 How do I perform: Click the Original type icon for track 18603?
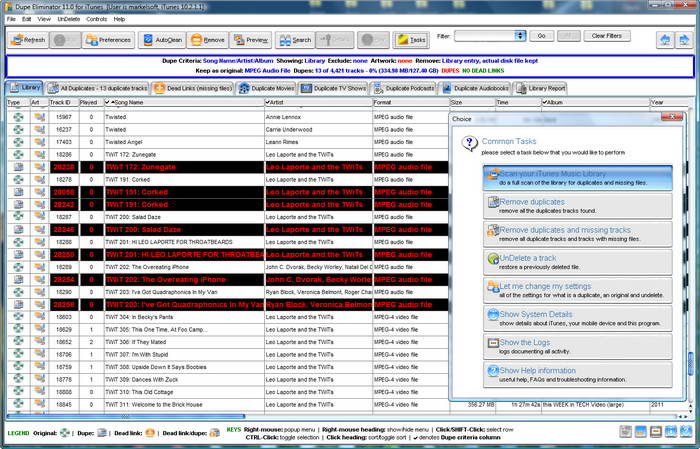[18, 317]
